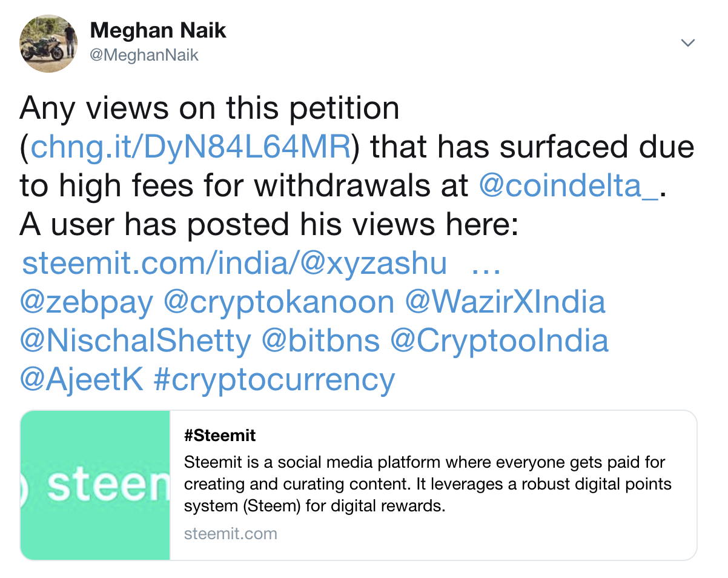728x578 pixels.
Task: Visit the steemit.com/india/@xyzashu link
Action: [233, 264]
